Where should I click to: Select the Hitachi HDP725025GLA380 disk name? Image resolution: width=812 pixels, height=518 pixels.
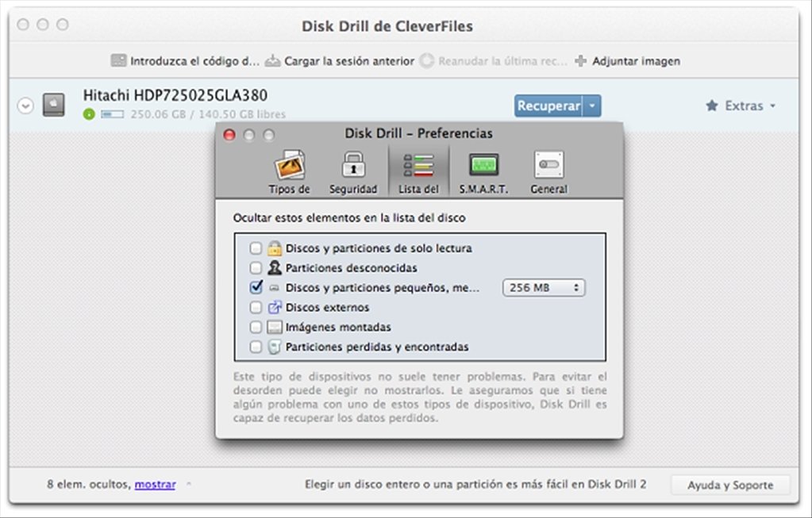click(175, 95)
